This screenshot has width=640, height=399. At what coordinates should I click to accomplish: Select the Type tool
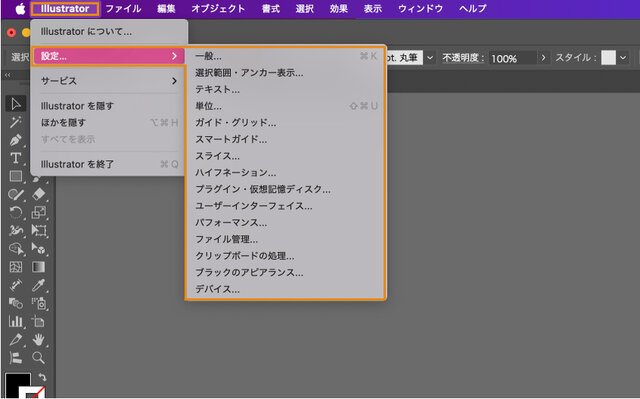(16, 158)
